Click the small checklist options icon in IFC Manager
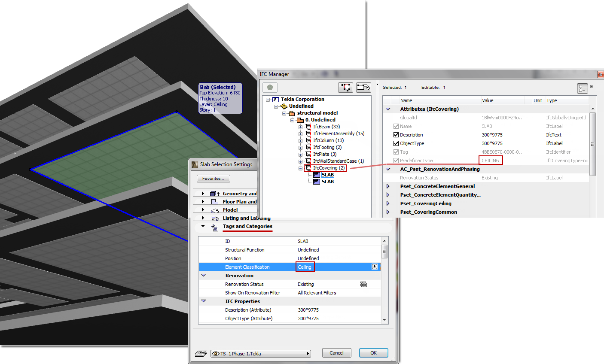 point(593,87)
